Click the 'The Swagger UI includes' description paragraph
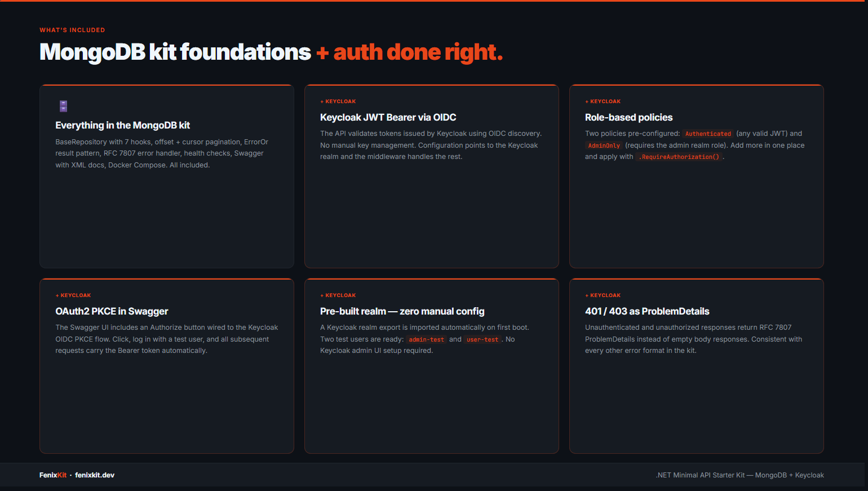This screenshot has width=868, height=491. [167, 339]
